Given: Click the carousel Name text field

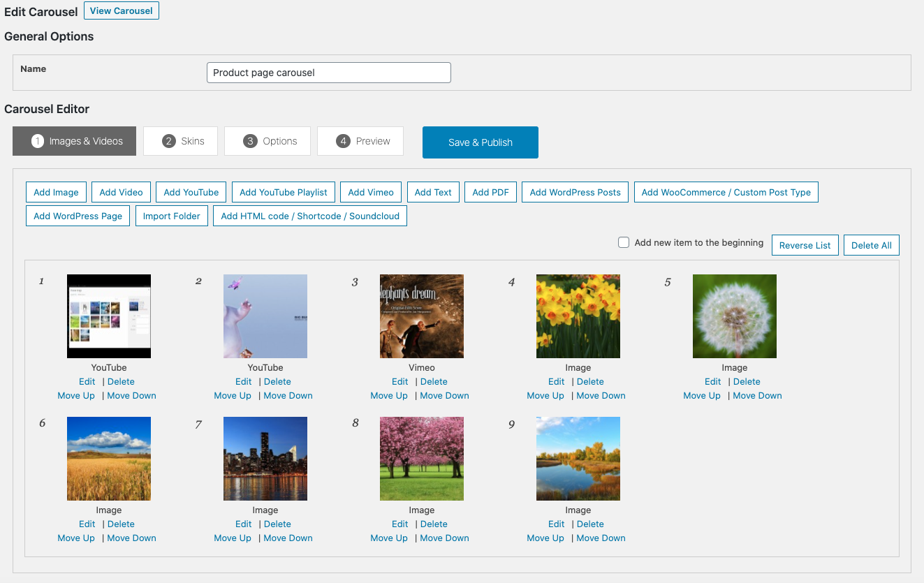Looking at the screenshot, I should tap(328, 73).
